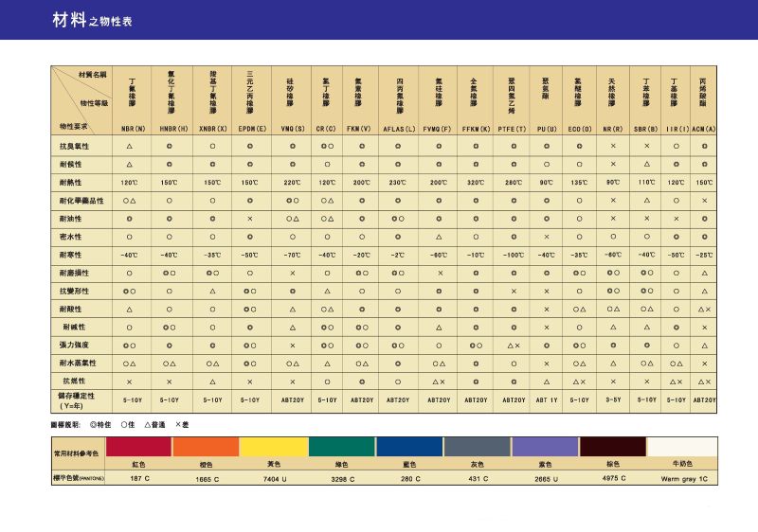Select the -100℃ cold resistance cell
This screenshot has width=758, height=532.
pos(513,255)
